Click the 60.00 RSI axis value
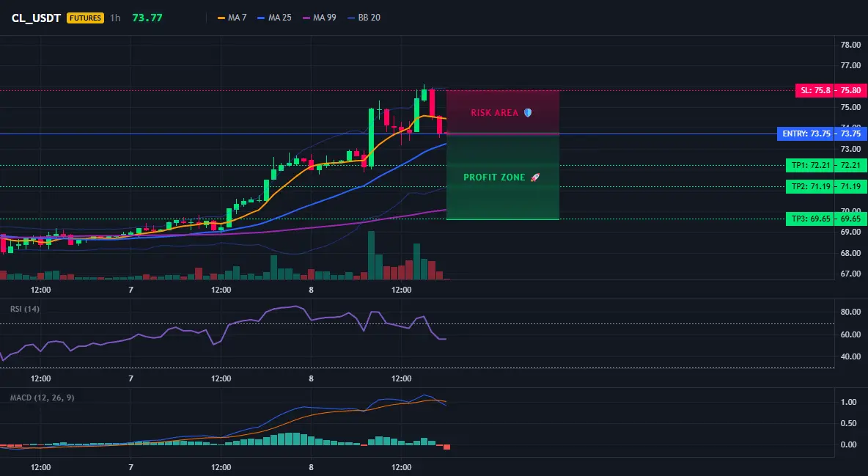The height and width of the screenshot is (476, 868). (x=850, y=334)
